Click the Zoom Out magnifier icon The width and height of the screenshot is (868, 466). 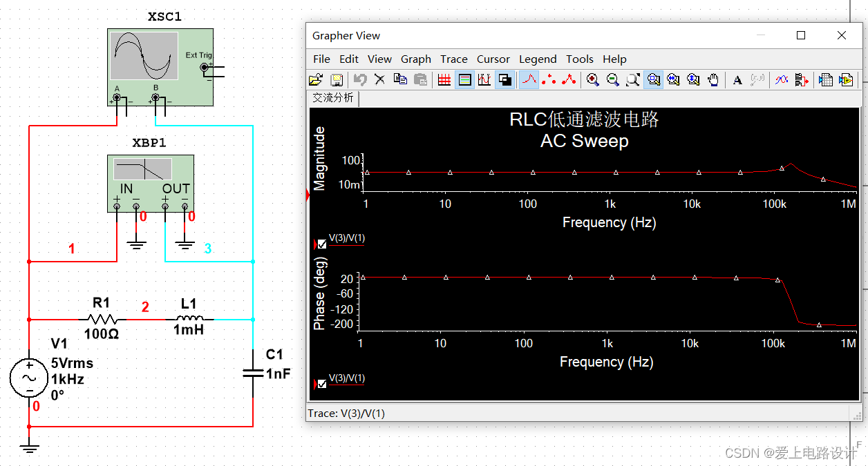click(612, 79)
